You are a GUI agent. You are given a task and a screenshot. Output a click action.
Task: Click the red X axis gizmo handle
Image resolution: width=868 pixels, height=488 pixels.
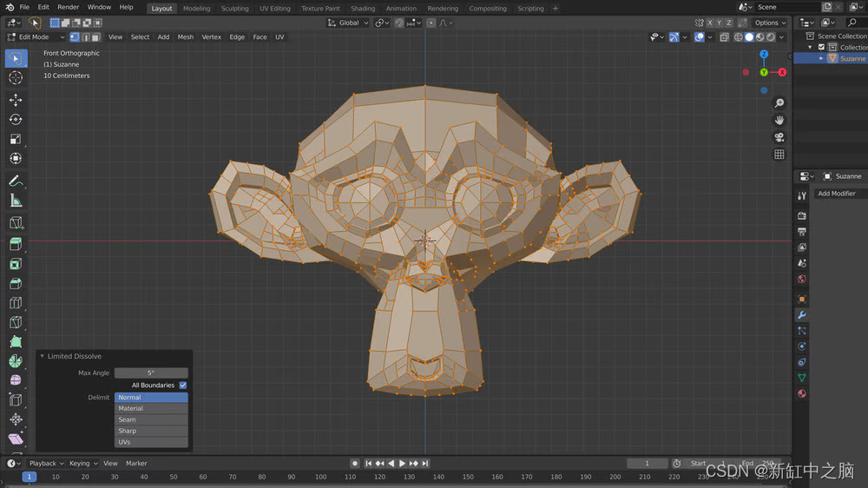[782, 72]
